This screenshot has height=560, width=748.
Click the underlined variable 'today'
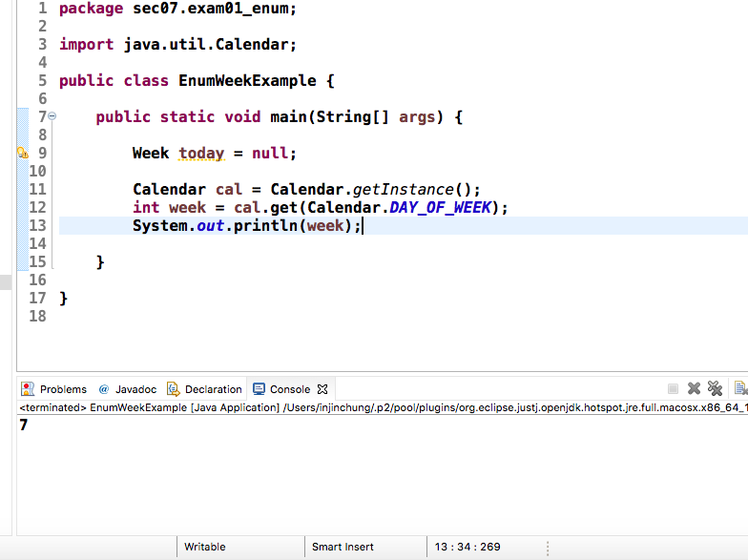(201, 153)
